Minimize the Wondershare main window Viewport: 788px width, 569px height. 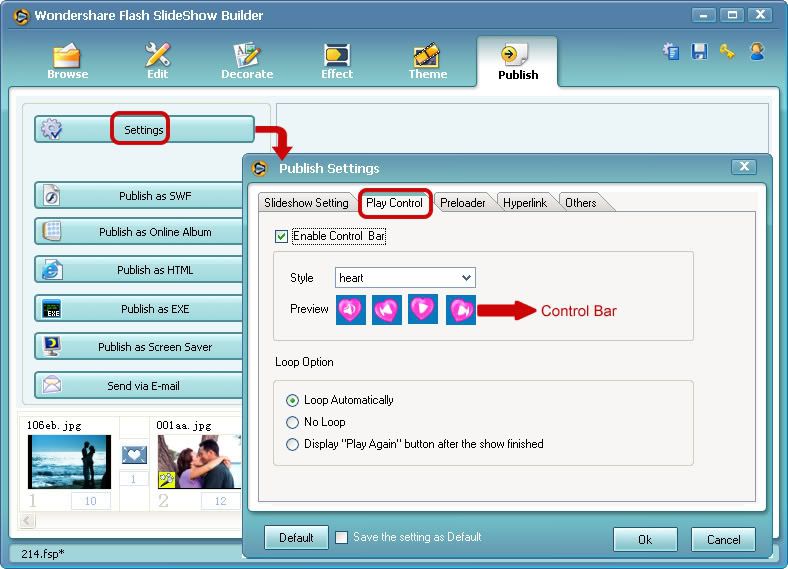coord(703,15)
